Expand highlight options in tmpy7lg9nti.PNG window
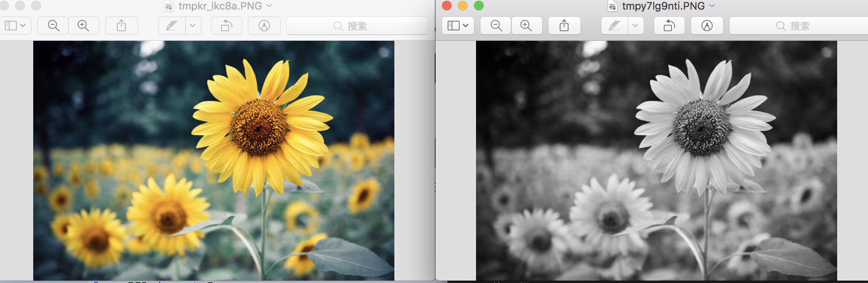 click(636, 26)
